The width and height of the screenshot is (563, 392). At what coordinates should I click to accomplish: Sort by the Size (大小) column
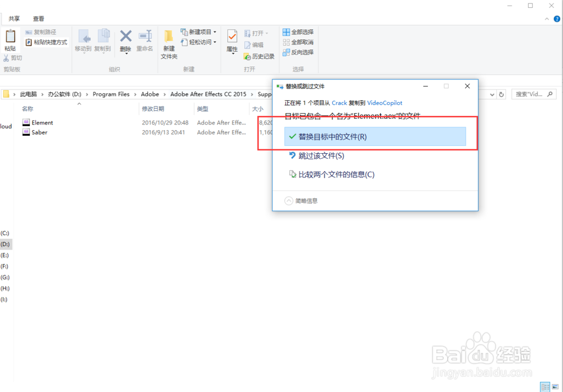[257, 109]
